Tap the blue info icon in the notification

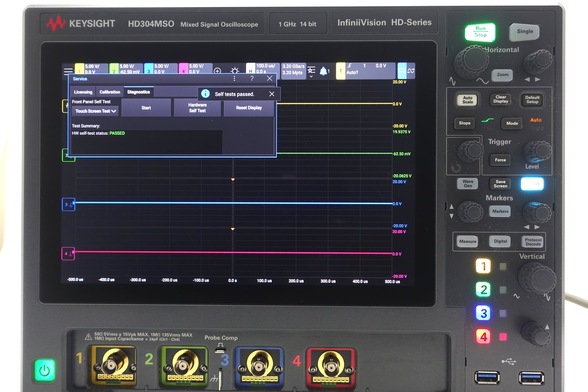[205, 94]
